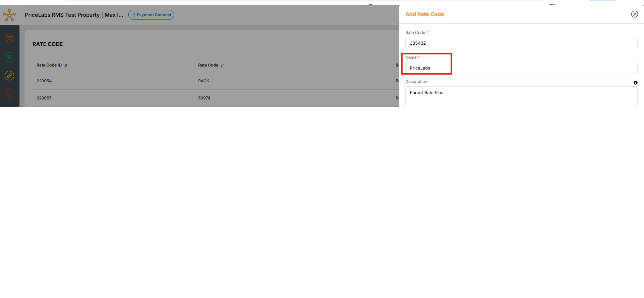This screenshot has width=644, height=298.
Task: Close the Add Rate Code panel
Action: (x=634, y=14)
